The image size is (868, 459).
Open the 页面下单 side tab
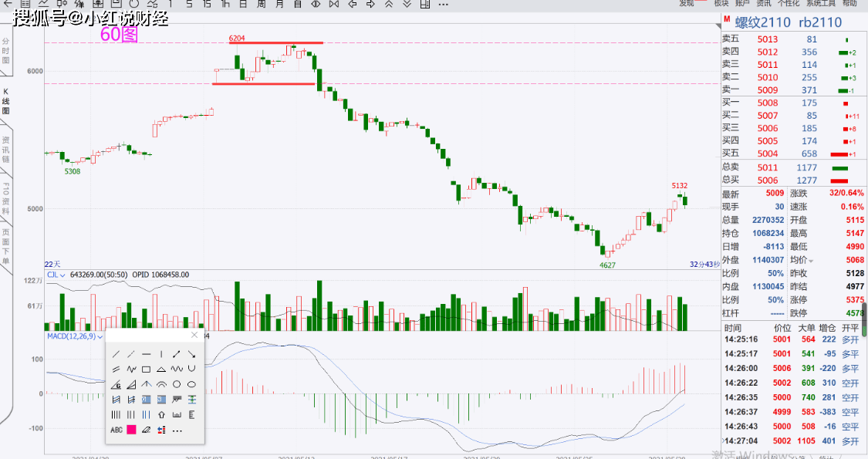click(6, 246)
